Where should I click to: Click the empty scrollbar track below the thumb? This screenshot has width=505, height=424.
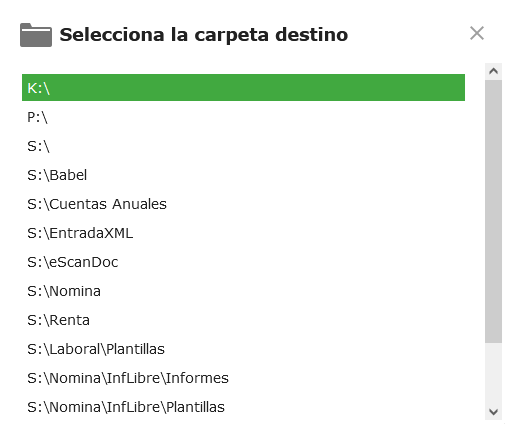pos(493,373)
